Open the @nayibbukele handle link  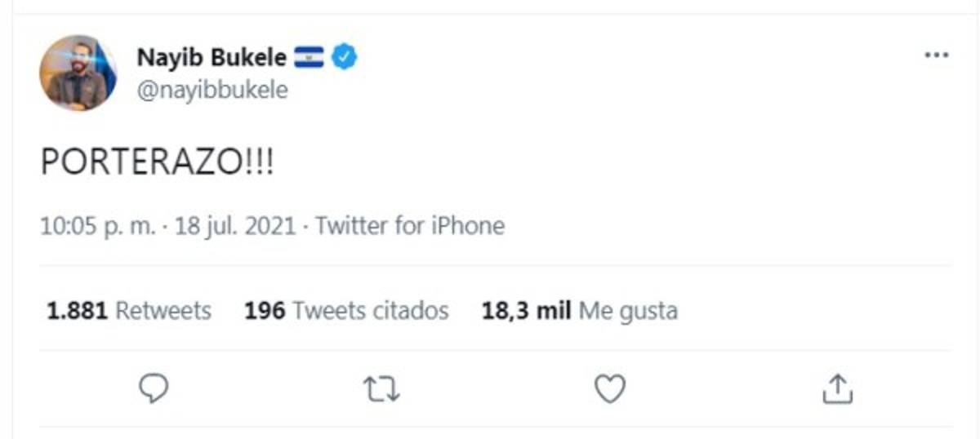(212, 90)
